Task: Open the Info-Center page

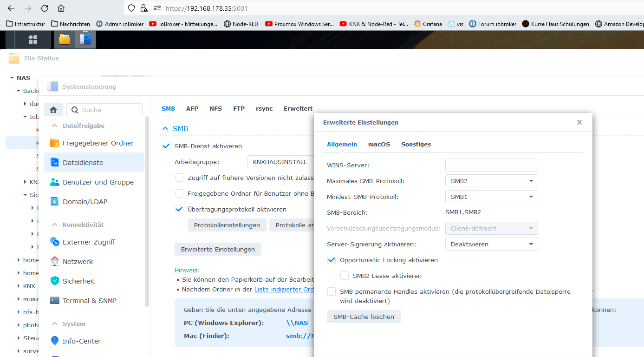Action: point(94,341)
